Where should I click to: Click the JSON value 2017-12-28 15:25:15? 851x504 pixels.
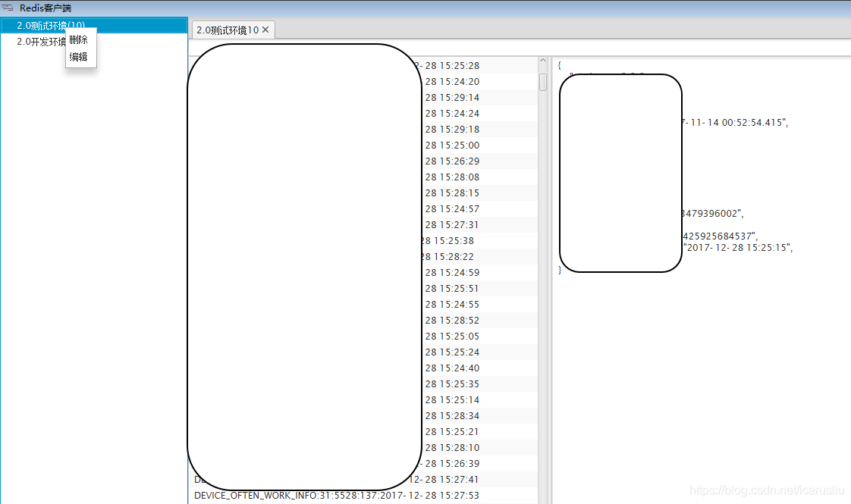point(738,247)
